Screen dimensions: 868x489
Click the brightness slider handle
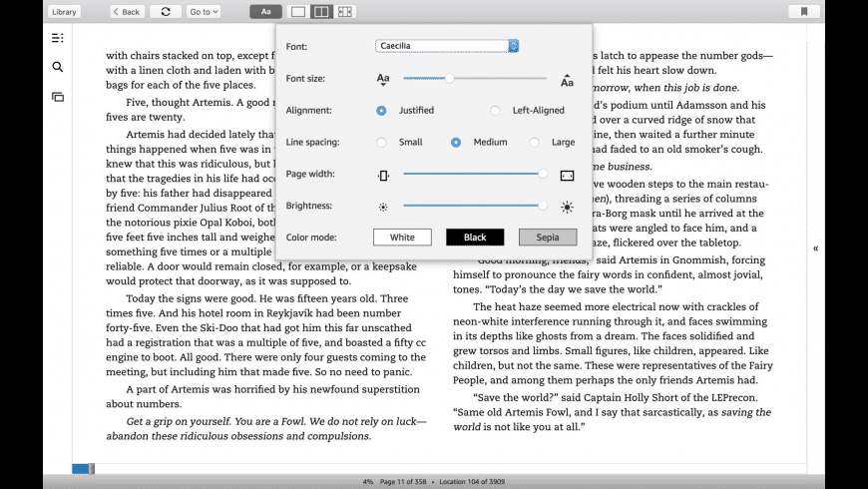[x=543, y=206]
